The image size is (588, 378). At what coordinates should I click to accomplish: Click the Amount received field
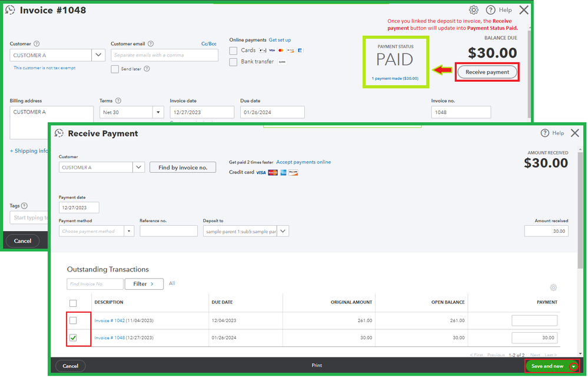[546, 231]
